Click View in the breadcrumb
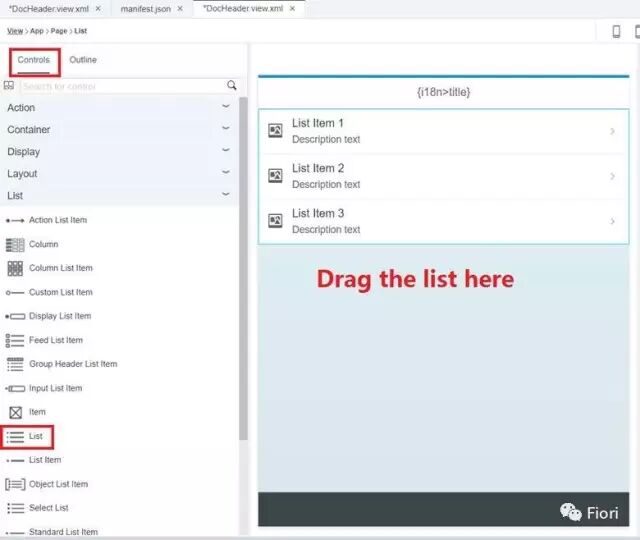Screen dimensions: 640x540 (x=15, y=31)
